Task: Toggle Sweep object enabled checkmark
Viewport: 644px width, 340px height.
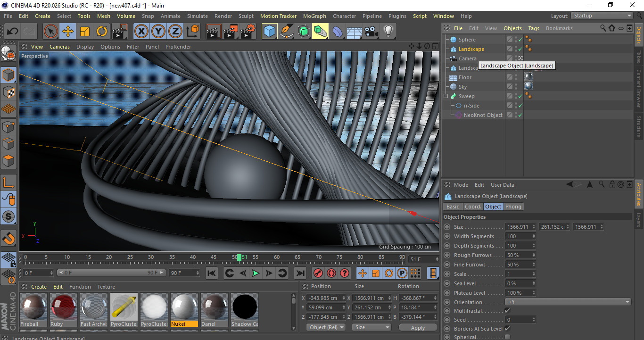Action: pyautogui.click(x=520, y=96)
